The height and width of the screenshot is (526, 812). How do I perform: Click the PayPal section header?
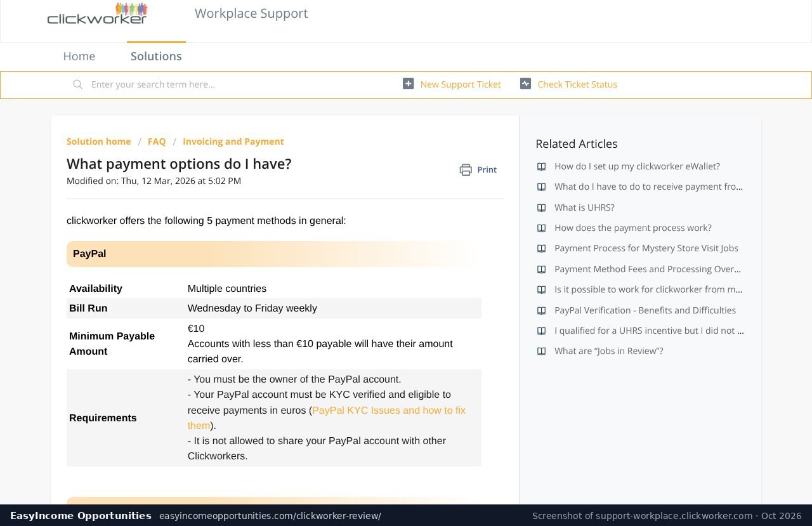(274, 254)
